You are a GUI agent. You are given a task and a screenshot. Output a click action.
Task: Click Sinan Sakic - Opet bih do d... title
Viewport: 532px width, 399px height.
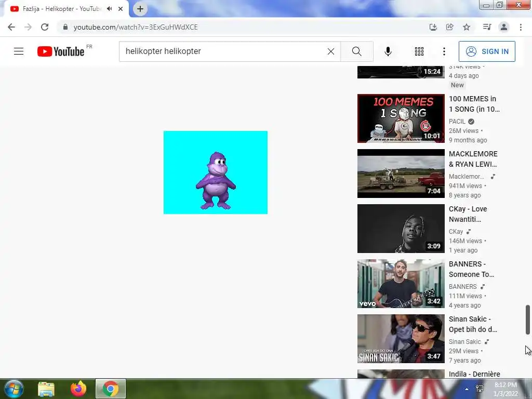(x=473, y=324)
